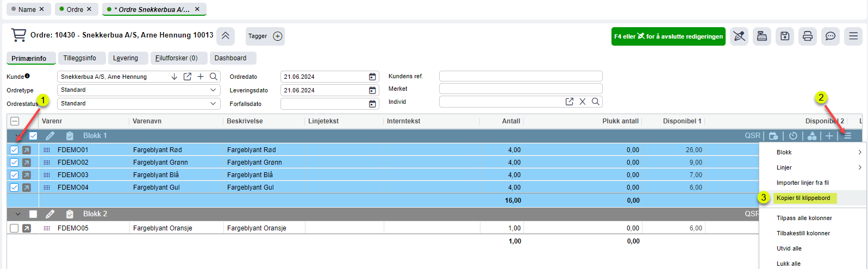Screen dimensions: 868x269
Task: Open the Ordredato calendar picker
Action: point(372,77)
